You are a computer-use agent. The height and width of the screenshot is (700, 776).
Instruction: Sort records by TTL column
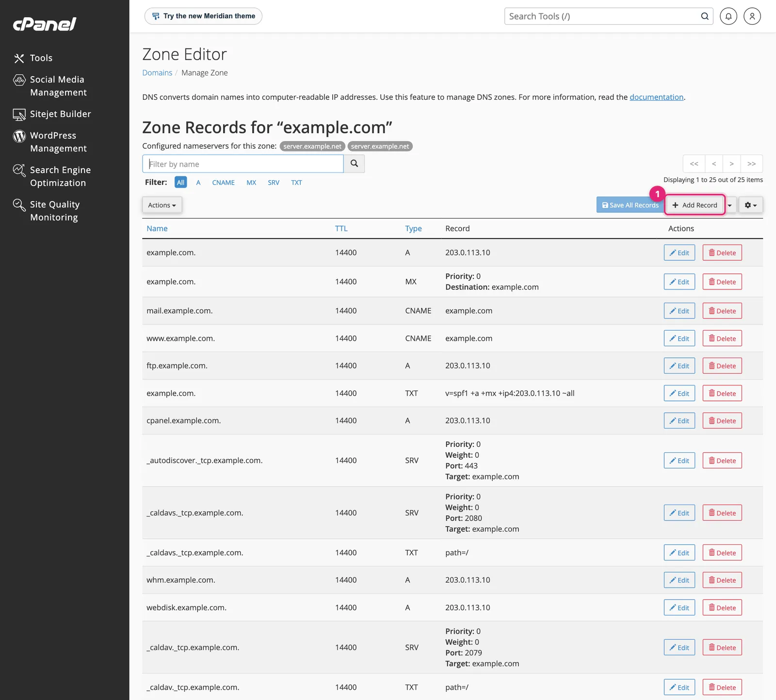tap(341, 228)
